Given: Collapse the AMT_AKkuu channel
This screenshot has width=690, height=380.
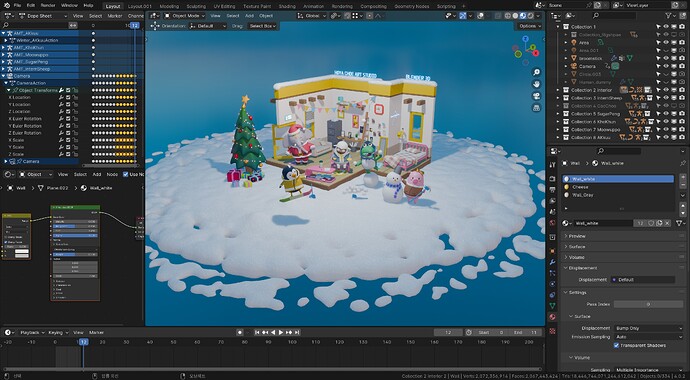Looking at the screenshot, I should [x=4, y=33].
